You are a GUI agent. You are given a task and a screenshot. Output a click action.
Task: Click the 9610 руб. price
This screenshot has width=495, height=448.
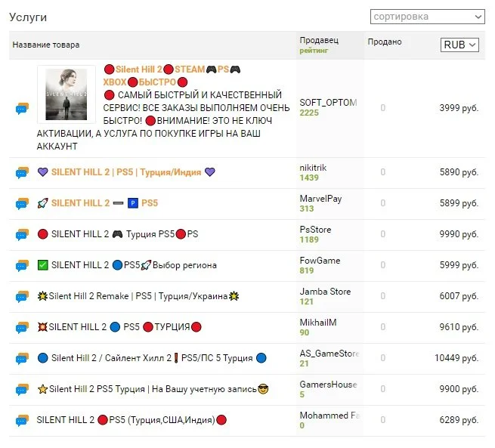point(459,327)
